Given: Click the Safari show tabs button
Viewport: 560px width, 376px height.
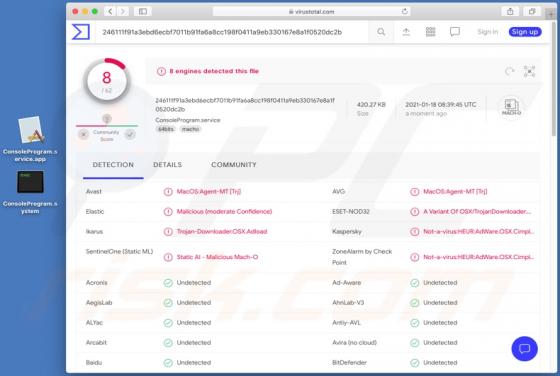Looking at the screenshot, I should click(x=532, y=11).
